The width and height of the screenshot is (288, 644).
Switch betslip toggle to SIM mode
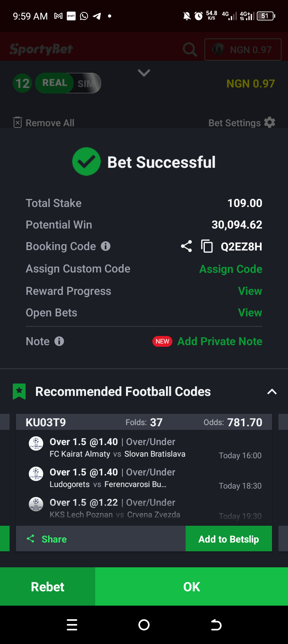click(87, 83)
